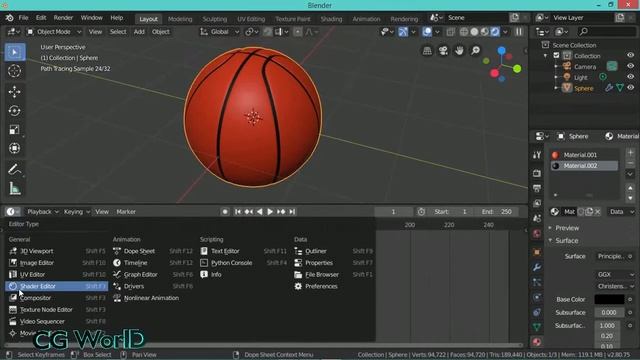640x360 pixels.
Task: Click Principled surface shader button
Action: coord(611,256)
